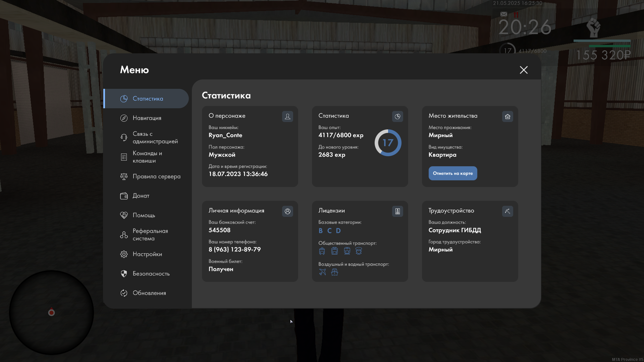Viewport: 644px width, 362px height.
Task: Click the airplane license icon
Action: tap(322, 272)
